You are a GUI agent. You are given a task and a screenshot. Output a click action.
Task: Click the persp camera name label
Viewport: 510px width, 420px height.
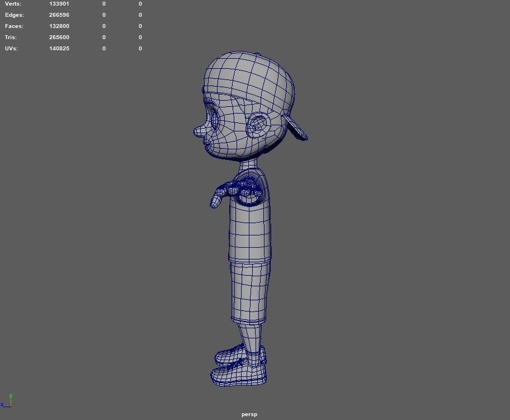tap(249, 414)
